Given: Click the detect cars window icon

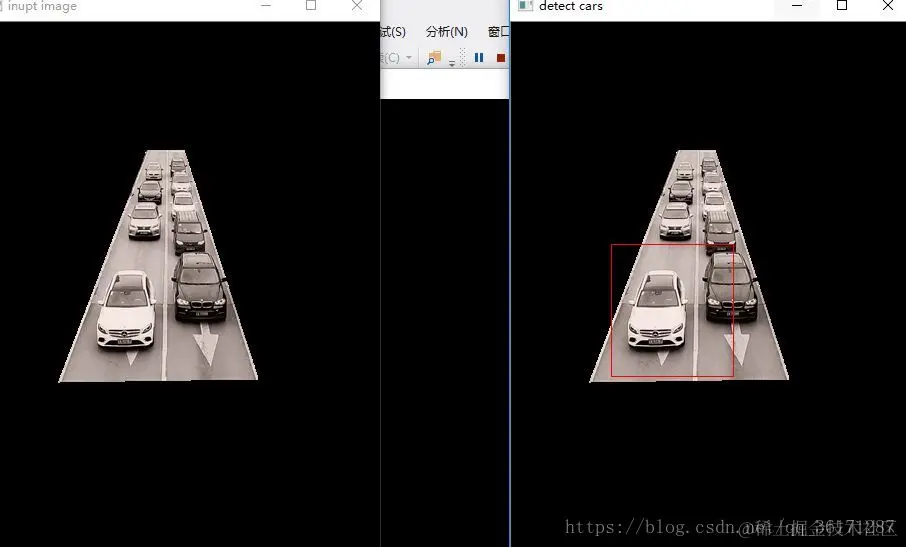Looking at the screenshot, I should (x=525, y=6).
